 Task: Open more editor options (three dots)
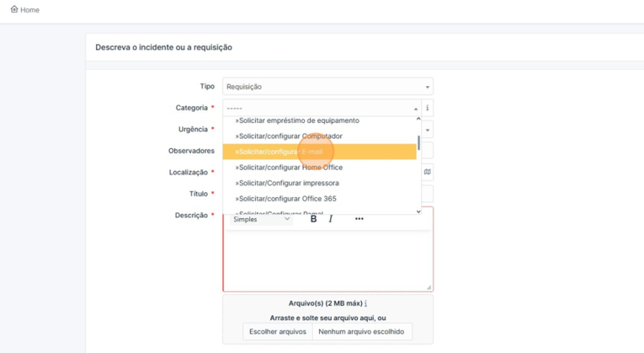[x=359, y=219]
